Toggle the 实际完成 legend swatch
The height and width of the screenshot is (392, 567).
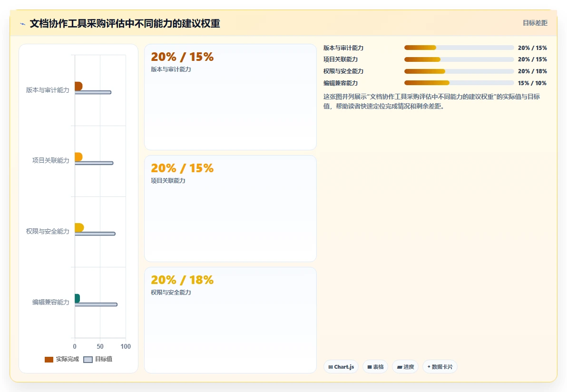tap(49, 360)
